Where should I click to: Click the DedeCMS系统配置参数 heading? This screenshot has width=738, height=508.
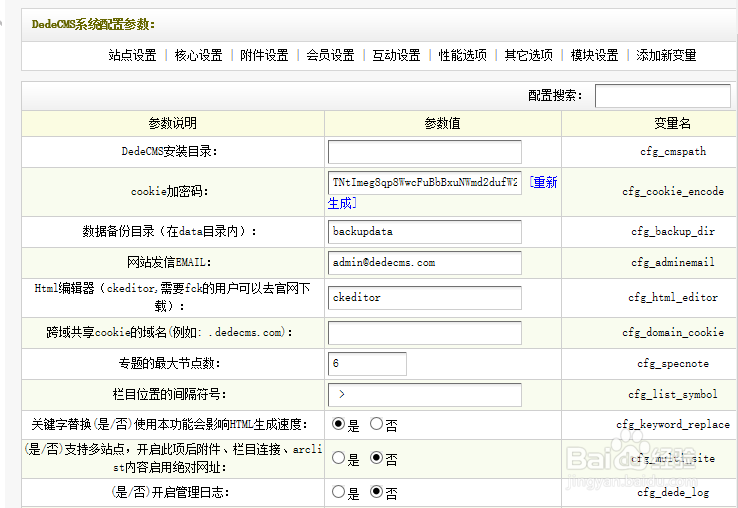click(93, 24)
